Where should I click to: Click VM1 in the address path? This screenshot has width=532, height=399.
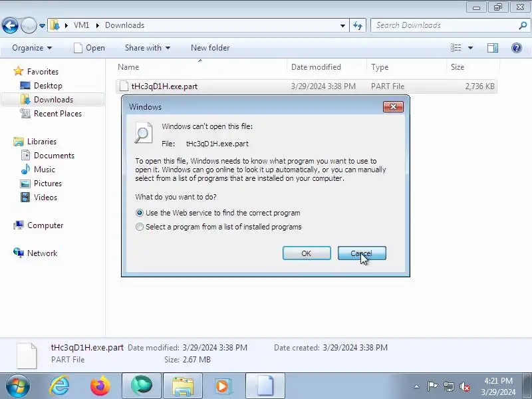click(81, 25)
